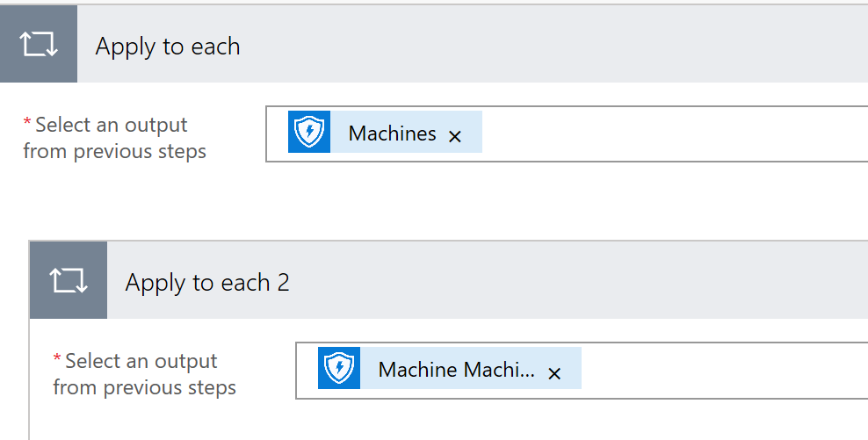This screenshot has width=868, height=440.
Task: Click the output label under Apply to each 2
Action: coord(144,374)
